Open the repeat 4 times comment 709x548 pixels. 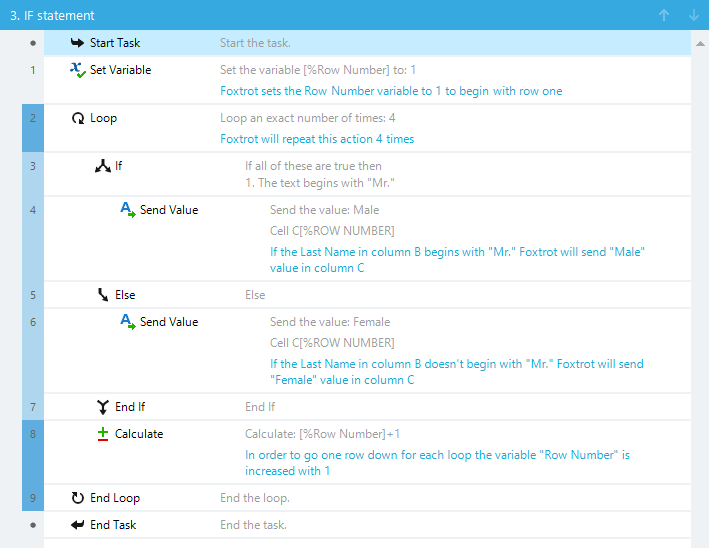(x=317, y=139)
